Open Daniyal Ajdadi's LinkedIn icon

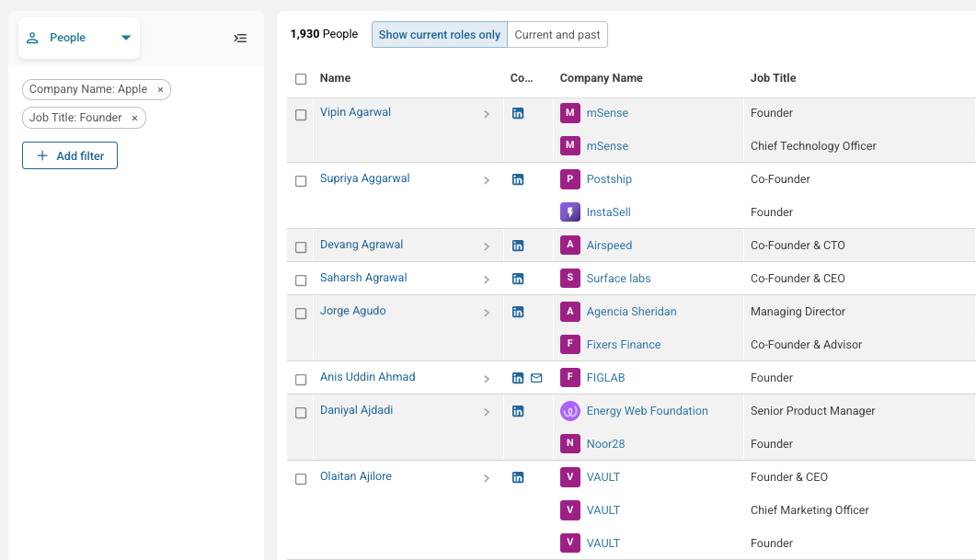point(518,411)
